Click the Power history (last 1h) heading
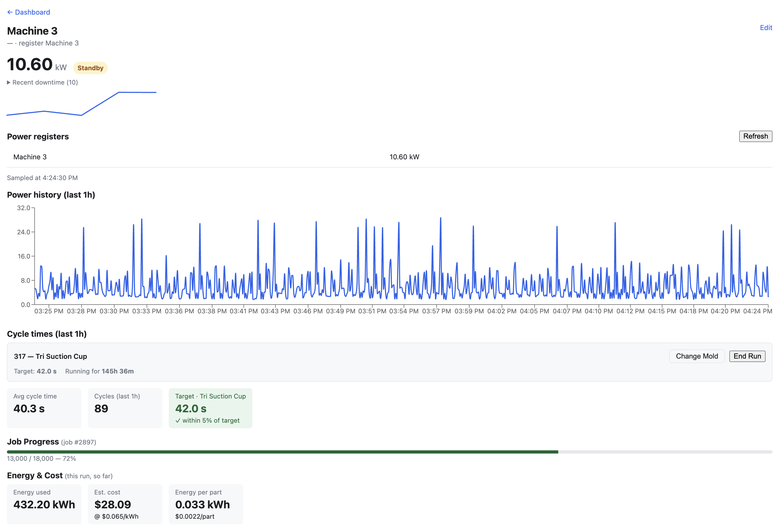Viewport: 781px width, 532px height. coord(51,195)
